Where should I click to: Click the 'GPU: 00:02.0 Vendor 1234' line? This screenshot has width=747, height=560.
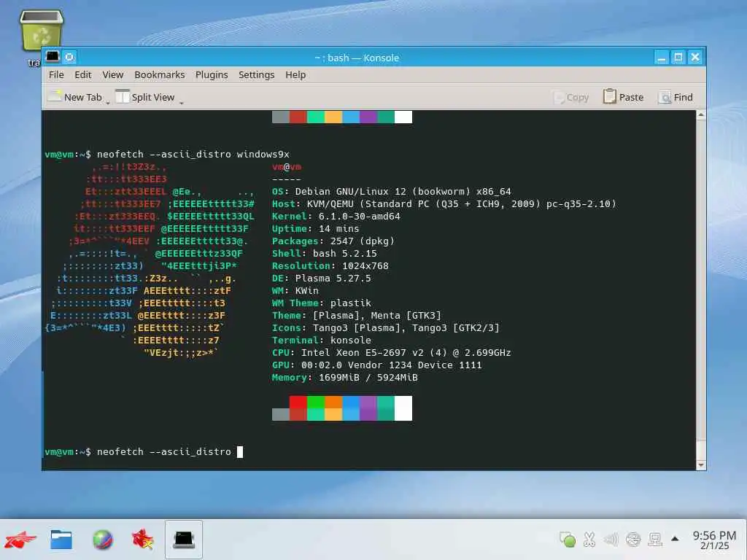click(377, 365)
